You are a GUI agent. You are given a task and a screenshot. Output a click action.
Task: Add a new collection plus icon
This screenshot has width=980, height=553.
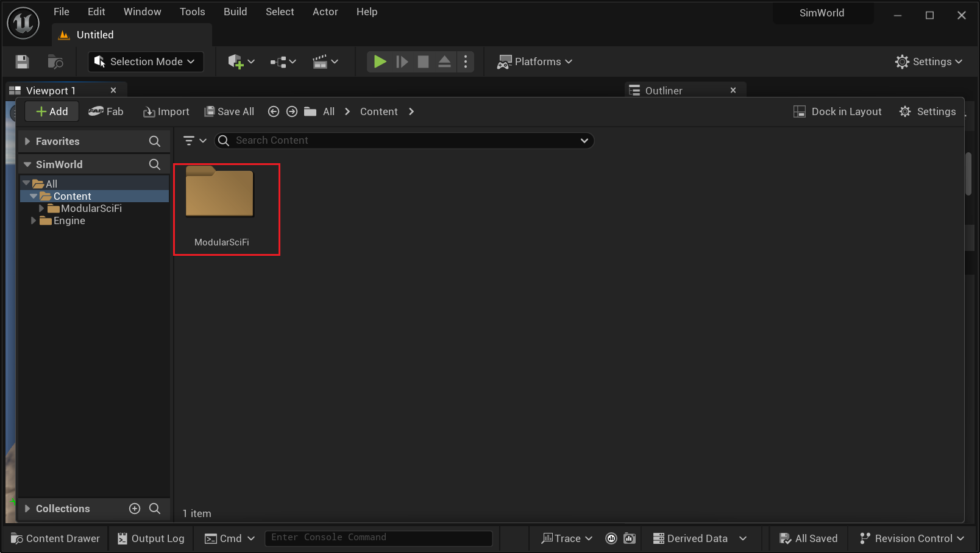point(135,509)
